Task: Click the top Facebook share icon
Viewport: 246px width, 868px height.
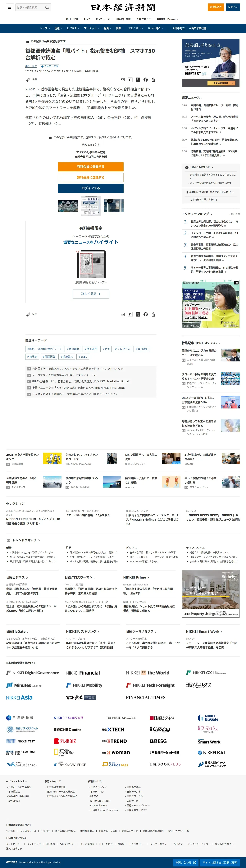Action: [145, 80]
